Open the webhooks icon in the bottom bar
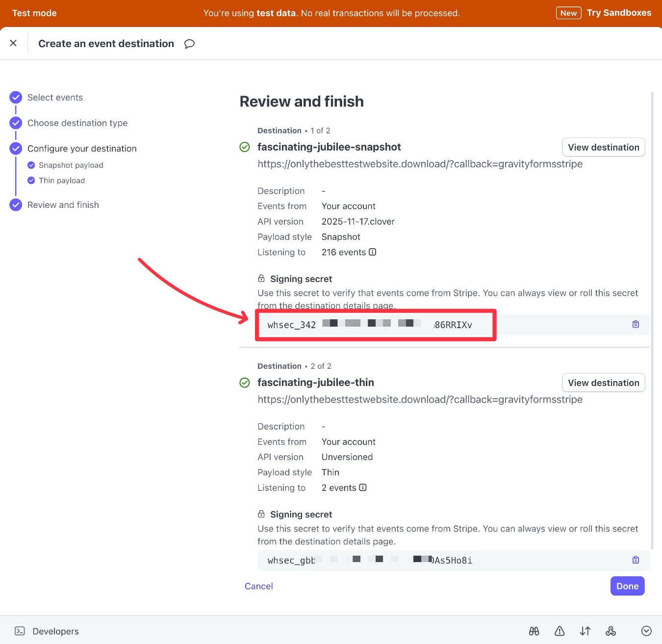This screenshot has height=644, width=662. (611, 631)
